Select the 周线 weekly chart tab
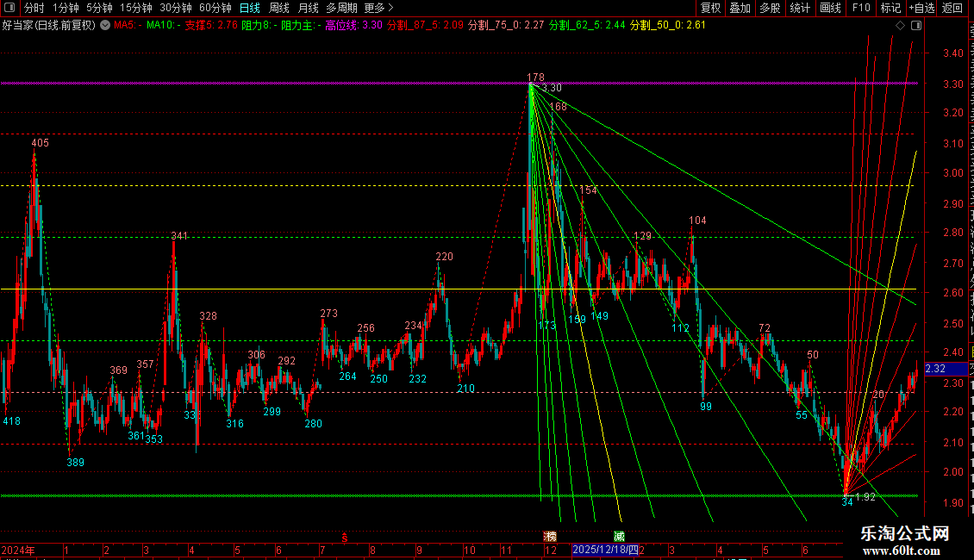Image resolution: width=974 pixels, height=560 pixels. coord(279,8)
